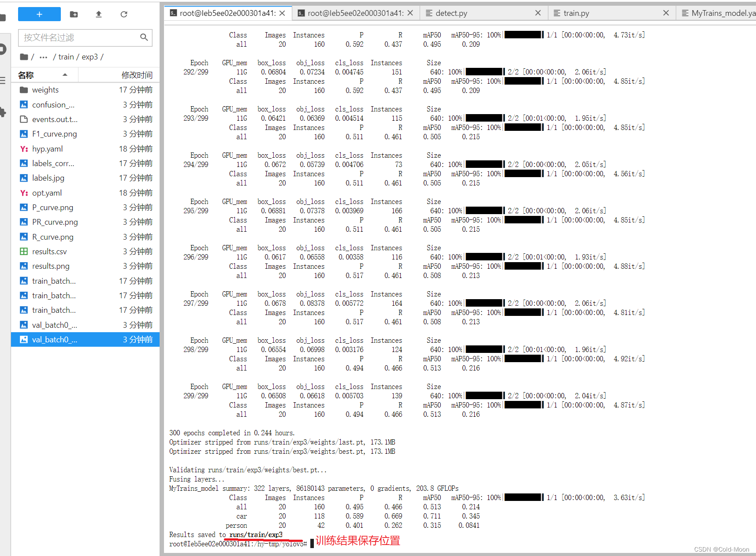The image size is (756, 556).
Task: Close the train.py tab
Action: pyautogui.click(x=666, y=13)
